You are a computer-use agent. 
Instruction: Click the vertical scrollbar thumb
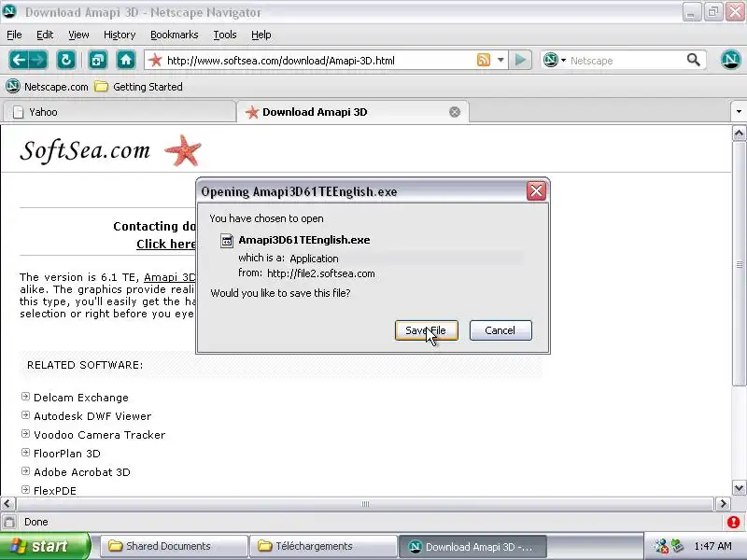(x=739, y=264)
